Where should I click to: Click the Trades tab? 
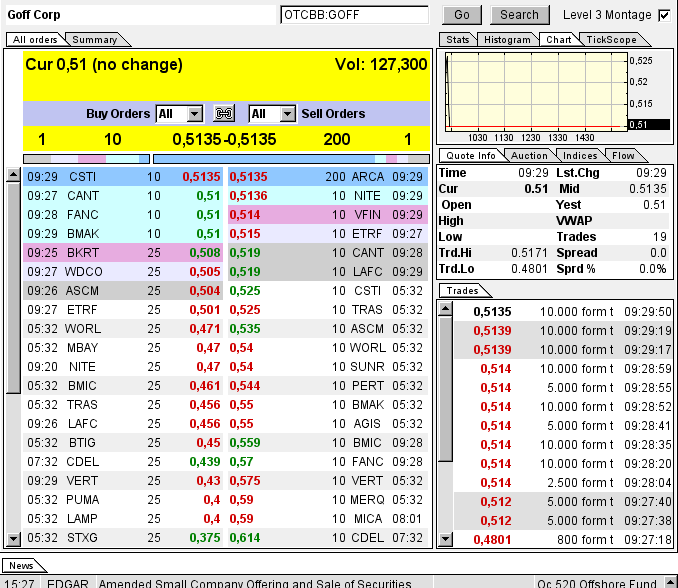point(463,291)
